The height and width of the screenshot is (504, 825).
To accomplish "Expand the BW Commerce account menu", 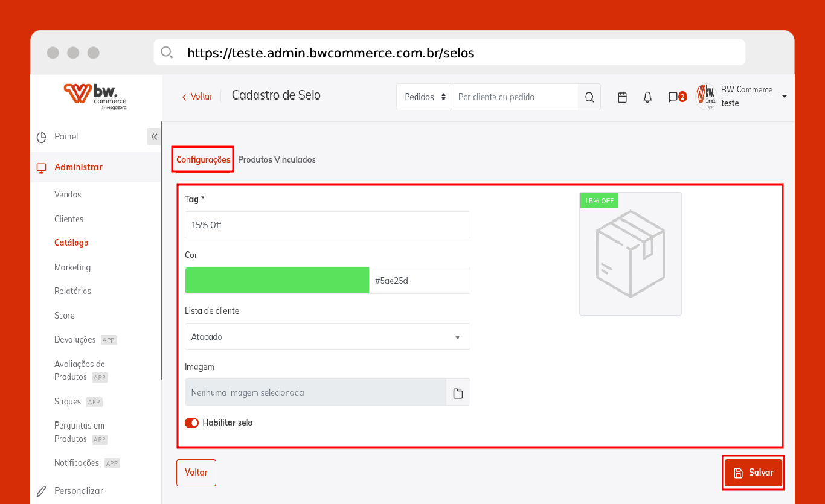I will (x=784, y=97).
